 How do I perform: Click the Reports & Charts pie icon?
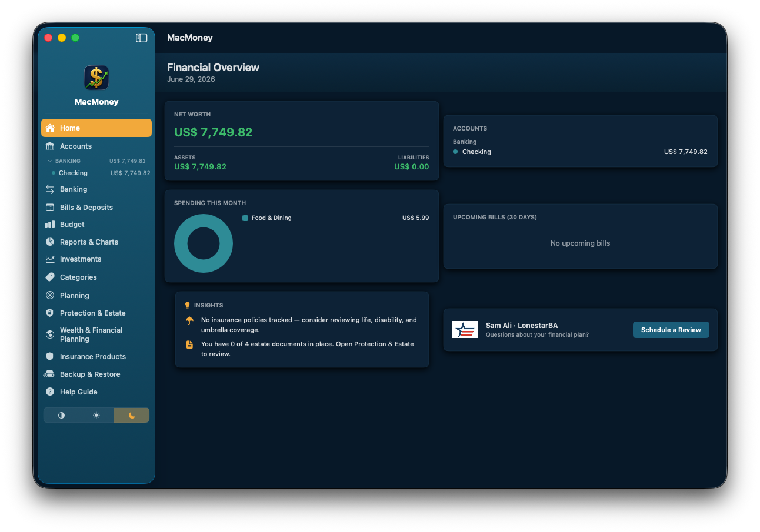tap(50, 242)
